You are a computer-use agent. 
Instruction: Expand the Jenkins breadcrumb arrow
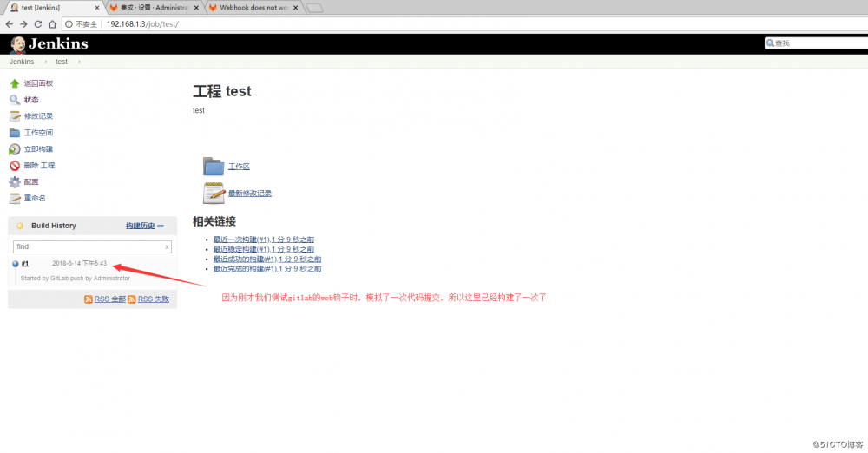(46, 62)
